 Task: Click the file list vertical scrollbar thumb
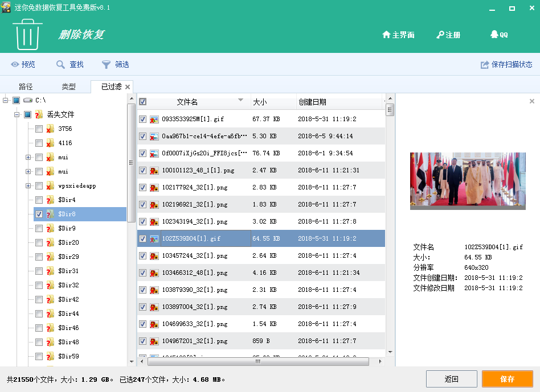click(390, 110)
